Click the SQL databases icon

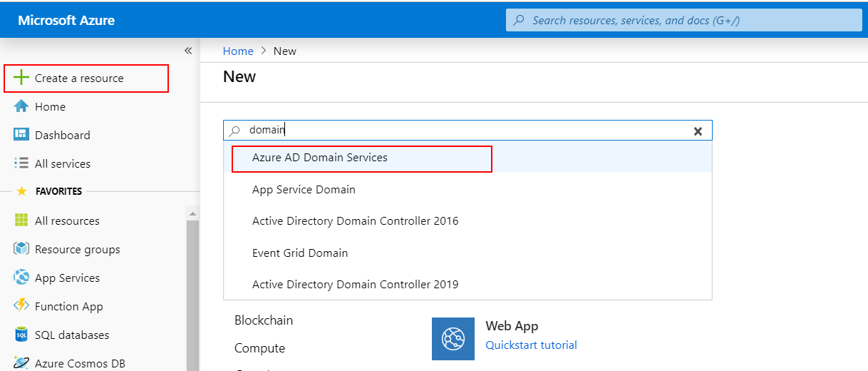tap(21, 335)
